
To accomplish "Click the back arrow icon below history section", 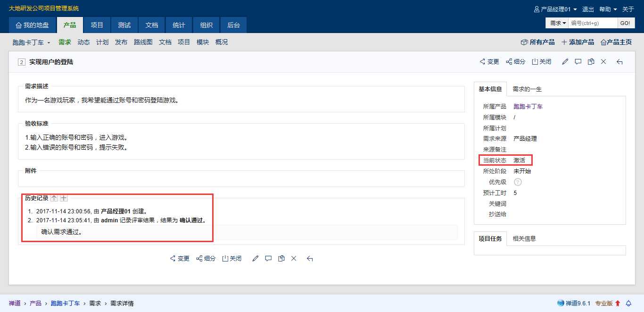I will click(x=310, y=259).
